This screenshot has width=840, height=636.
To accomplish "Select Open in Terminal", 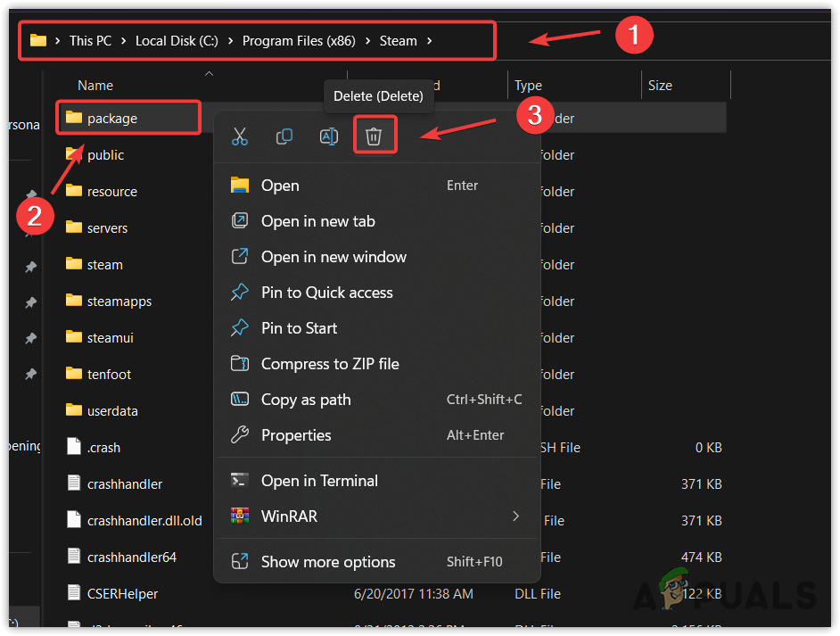I will 377,481.
